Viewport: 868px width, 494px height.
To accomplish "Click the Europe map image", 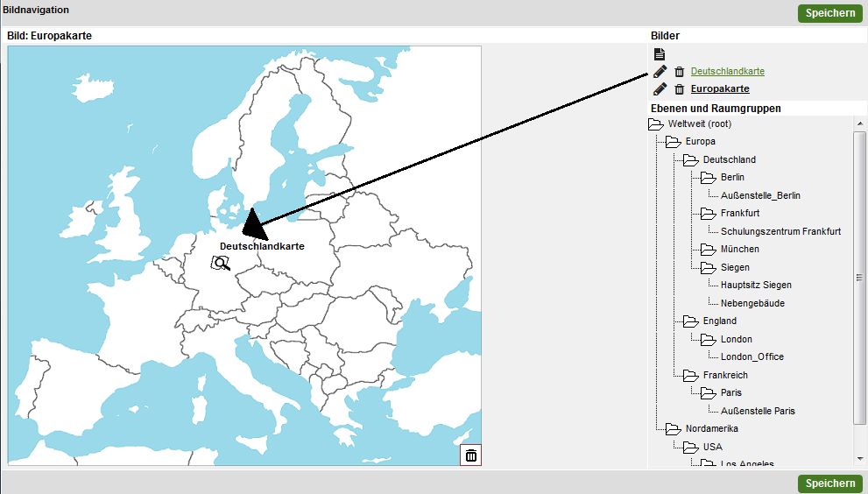I will coord(244,255).
